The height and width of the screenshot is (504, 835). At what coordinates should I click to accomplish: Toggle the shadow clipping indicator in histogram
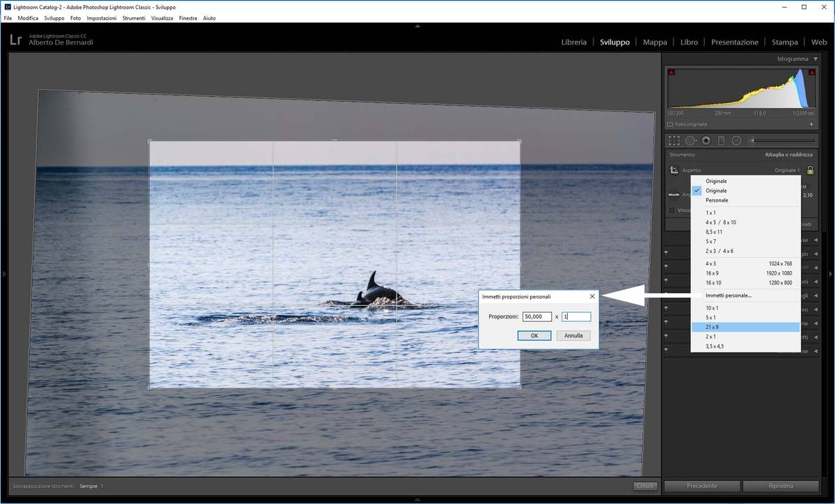click(x=671, y=72)
